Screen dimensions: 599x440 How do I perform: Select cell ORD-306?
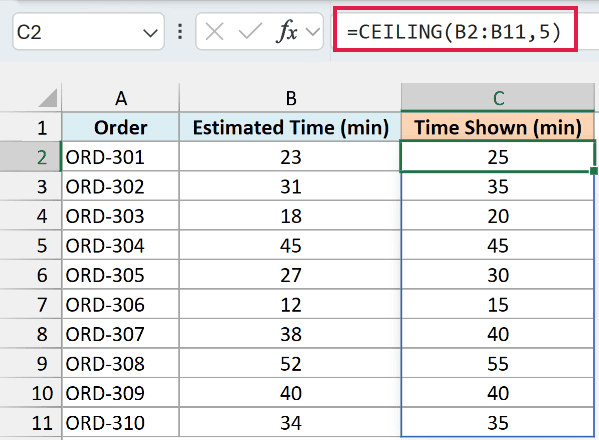coord(120,304)
